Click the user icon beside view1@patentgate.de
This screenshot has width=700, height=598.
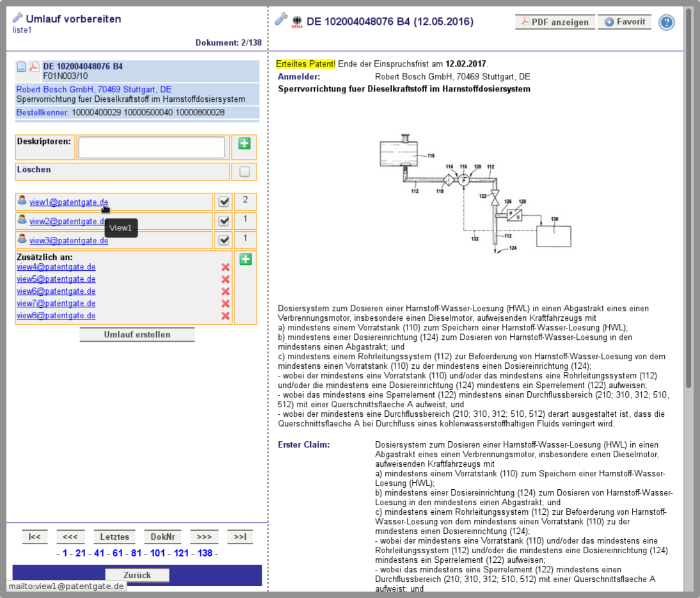click(x=22, y=200)
